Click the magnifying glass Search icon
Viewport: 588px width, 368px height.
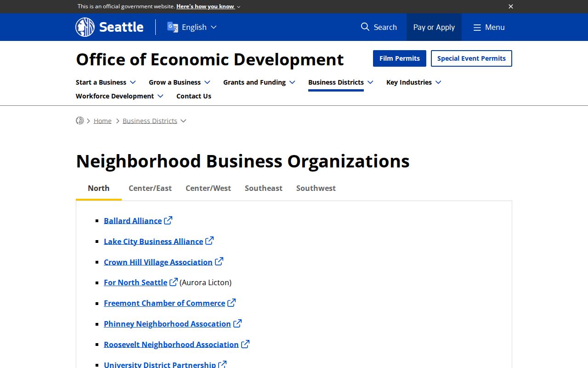pos(365,27)
